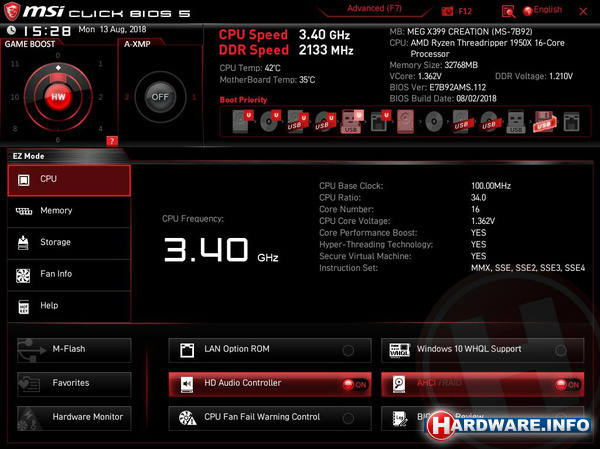
Task: Select the legacy USB key boot device
Action: coord(516,122)
